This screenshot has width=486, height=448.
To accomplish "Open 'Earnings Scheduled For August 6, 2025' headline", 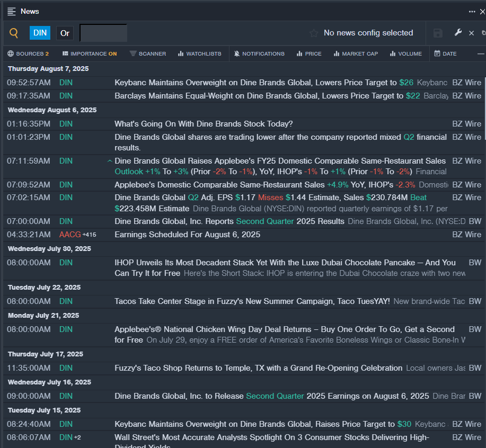I will [187, 235].
